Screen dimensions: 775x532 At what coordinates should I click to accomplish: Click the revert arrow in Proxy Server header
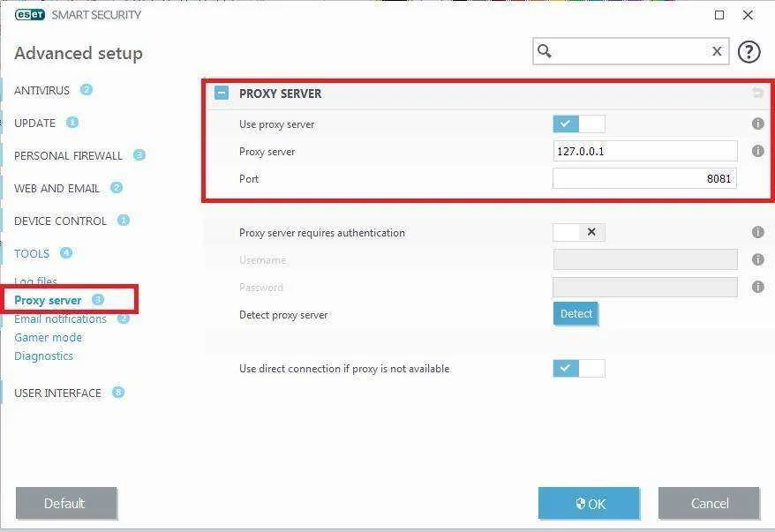757,93
